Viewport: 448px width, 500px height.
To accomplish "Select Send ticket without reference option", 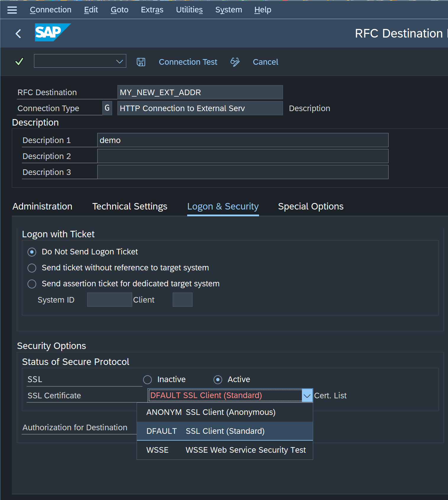I will [32, 268].
